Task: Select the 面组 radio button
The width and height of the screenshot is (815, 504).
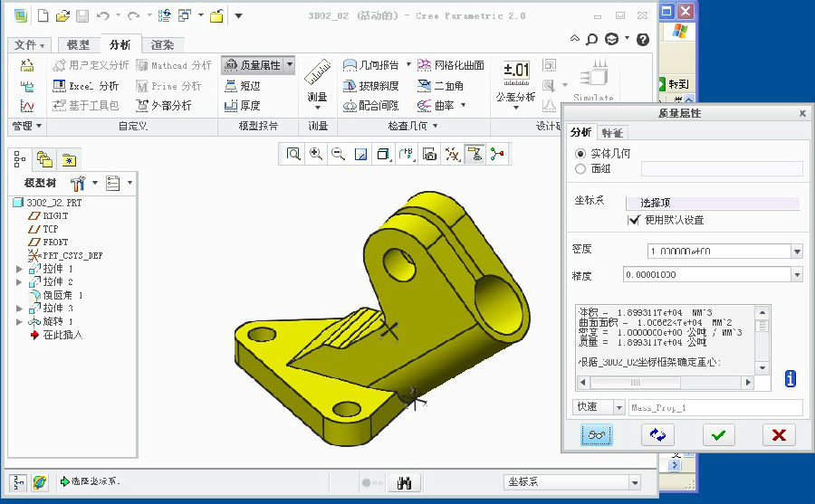Action: 580,168
